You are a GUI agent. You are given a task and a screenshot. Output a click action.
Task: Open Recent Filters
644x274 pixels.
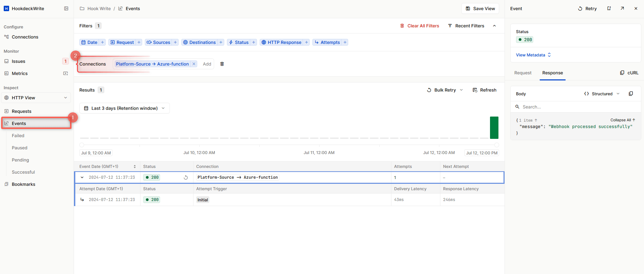[466, 26]
